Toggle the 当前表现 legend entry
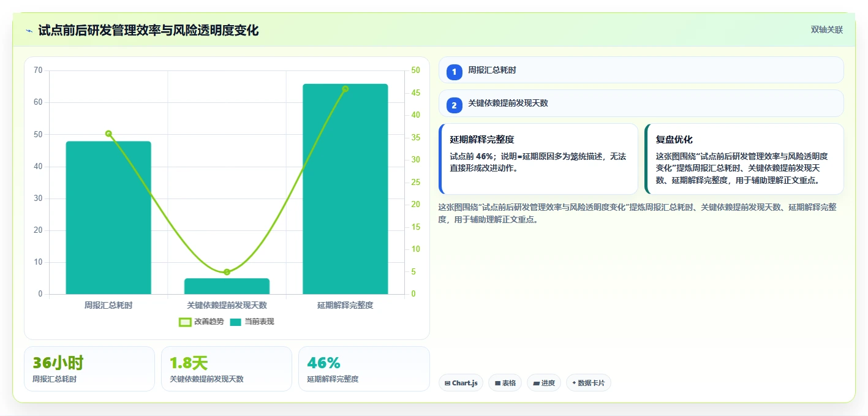868x416 pixels. 252,322
